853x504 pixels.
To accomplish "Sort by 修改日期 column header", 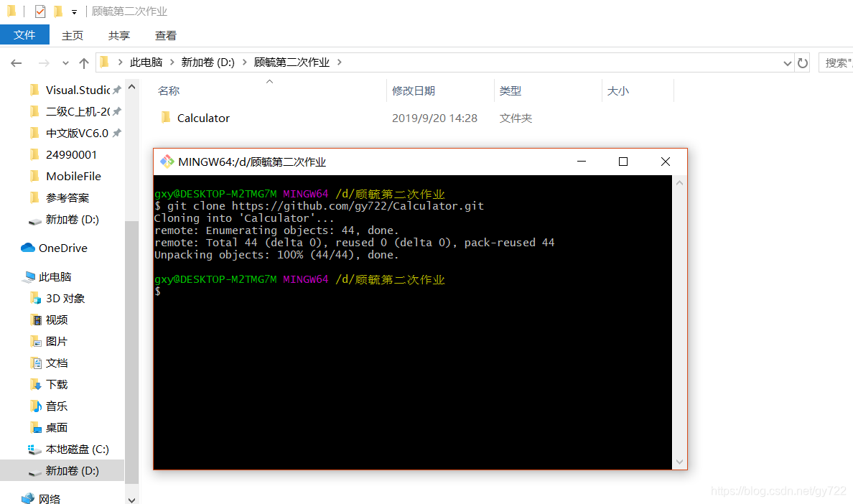I will tap(414, 90).
